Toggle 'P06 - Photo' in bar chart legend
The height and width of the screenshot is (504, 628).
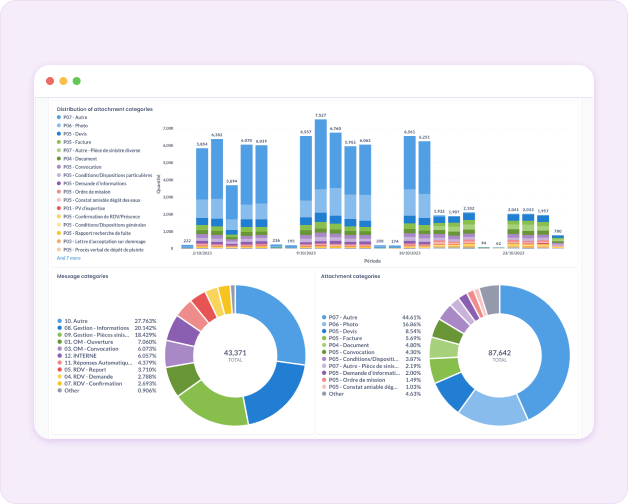pos(72,125)
